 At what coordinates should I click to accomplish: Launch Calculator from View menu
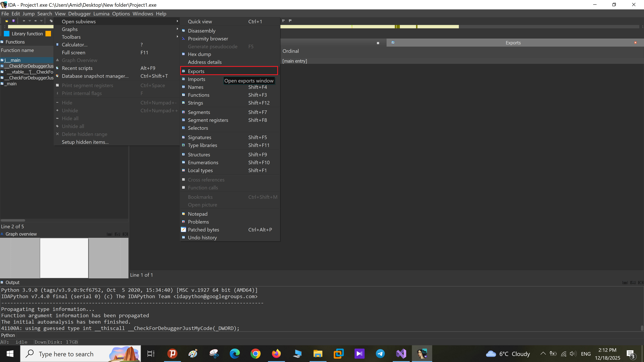coord(74,45)
